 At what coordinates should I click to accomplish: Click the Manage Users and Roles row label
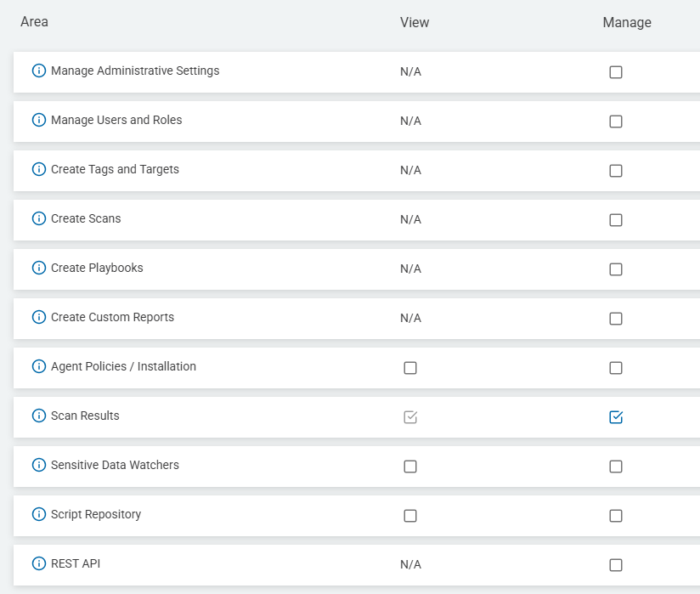(x=116, y=121)
